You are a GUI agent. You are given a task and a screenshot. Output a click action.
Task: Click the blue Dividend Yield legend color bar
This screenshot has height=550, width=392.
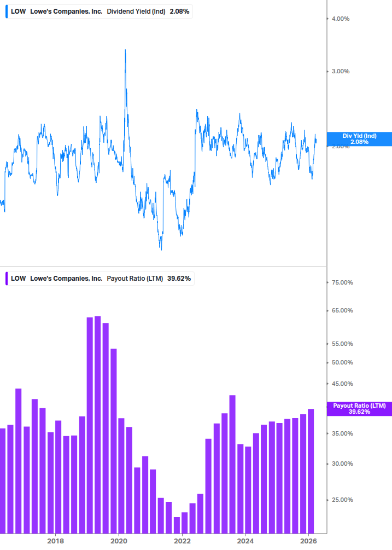click(7, 11)
